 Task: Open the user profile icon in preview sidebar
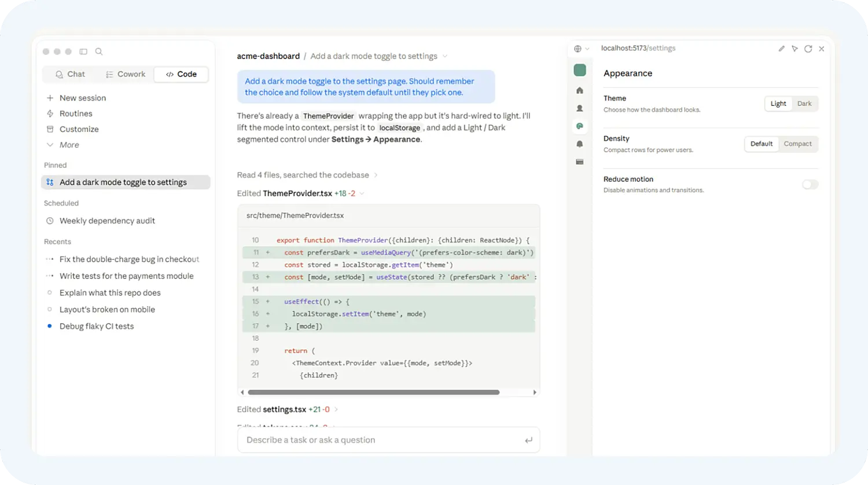pos(580,108)
